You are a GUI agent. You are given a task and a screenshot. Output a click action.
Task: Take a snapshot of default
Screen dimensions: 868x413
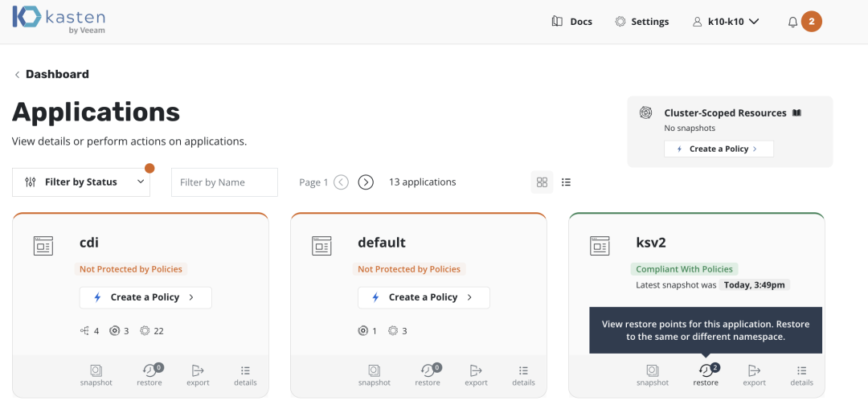[375, 374]
